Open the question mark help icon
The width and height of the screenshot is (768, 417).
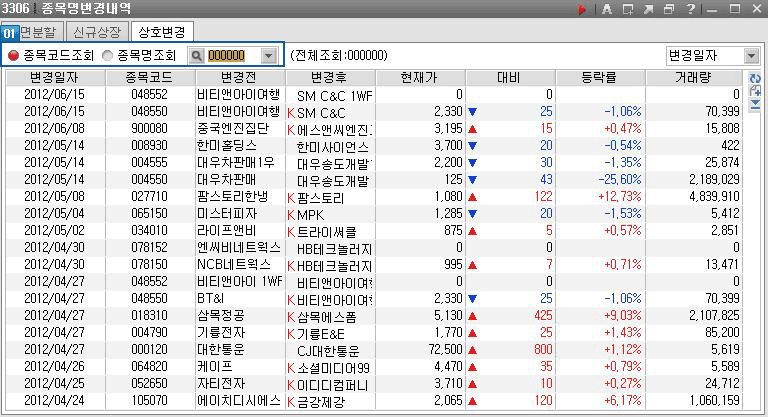[x=691, y=9]
